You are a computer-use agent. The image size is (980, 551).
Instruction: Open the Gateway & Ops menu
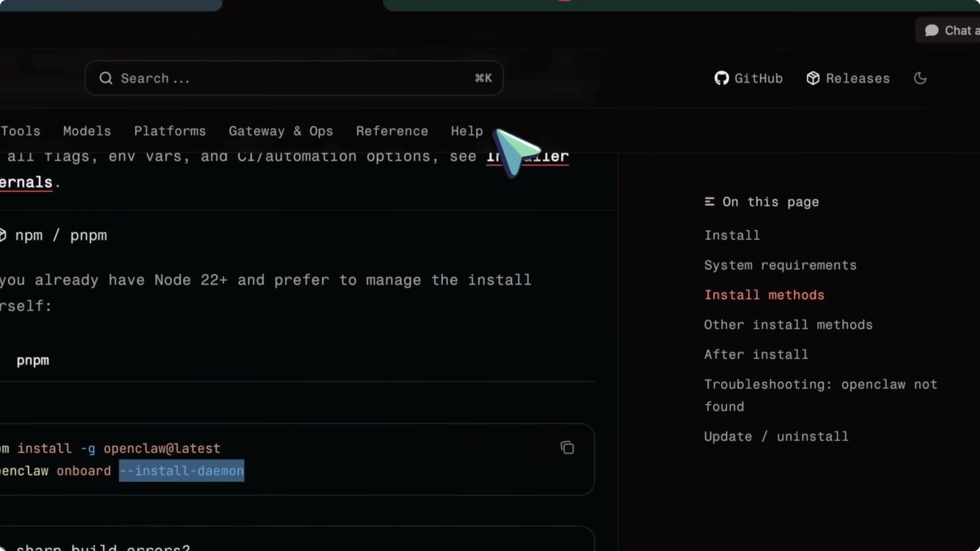280,131
